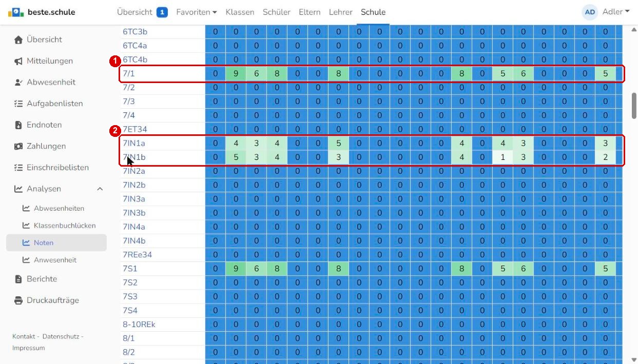Image resolution: width=638 pixels, height=364 pixels.
Task: Click the beste.schule logo icon
Action: [x=16, y=12]
